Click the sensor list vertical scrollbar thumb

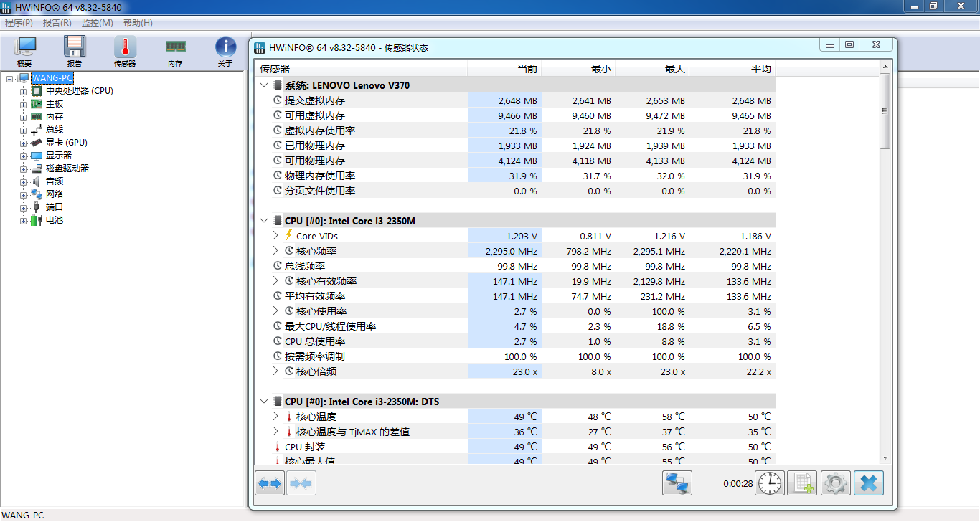coord(885,111)
